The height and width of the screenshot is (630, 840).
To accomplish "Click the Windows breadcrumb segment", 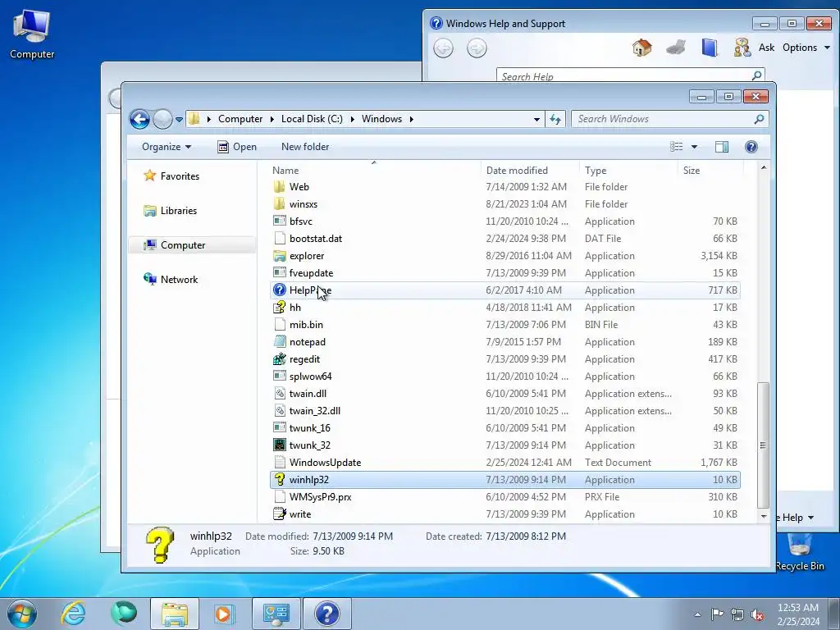I will coord(381,119).
